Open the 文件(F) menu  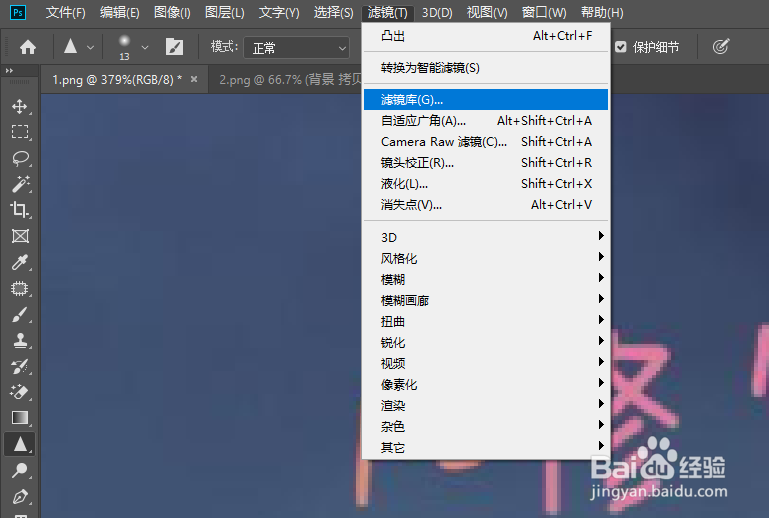pos(65,12)
